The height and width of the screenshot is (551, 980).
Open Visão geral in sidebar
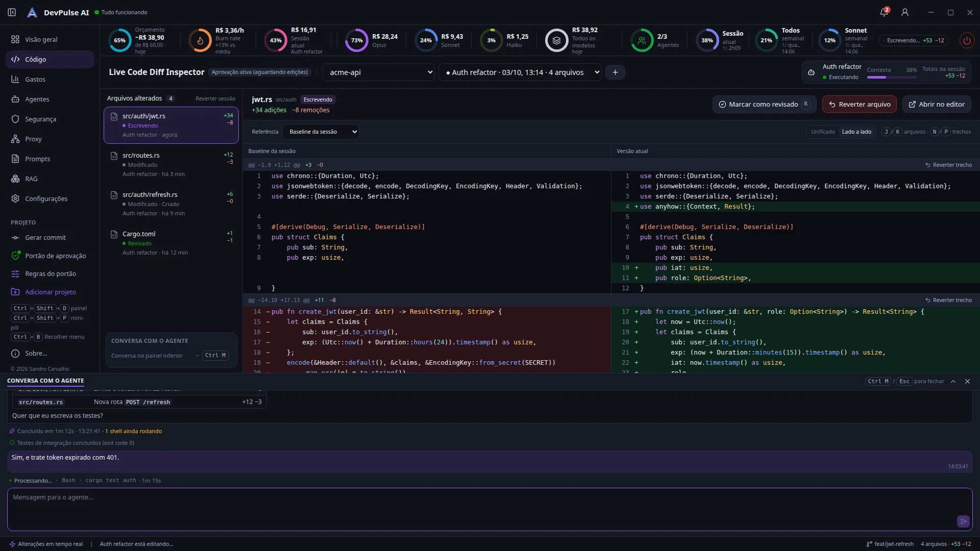(50, 39)
